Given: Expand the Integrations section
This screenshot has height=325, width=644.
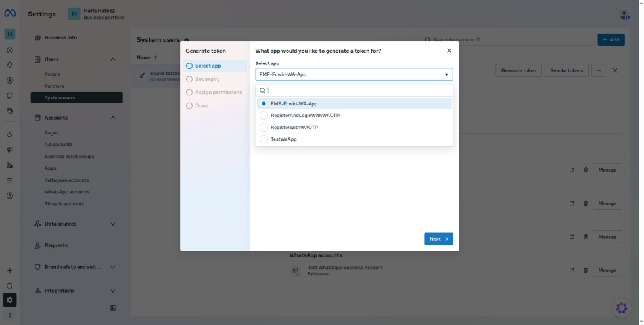Looking at the screenshot, I should [113, 291].
